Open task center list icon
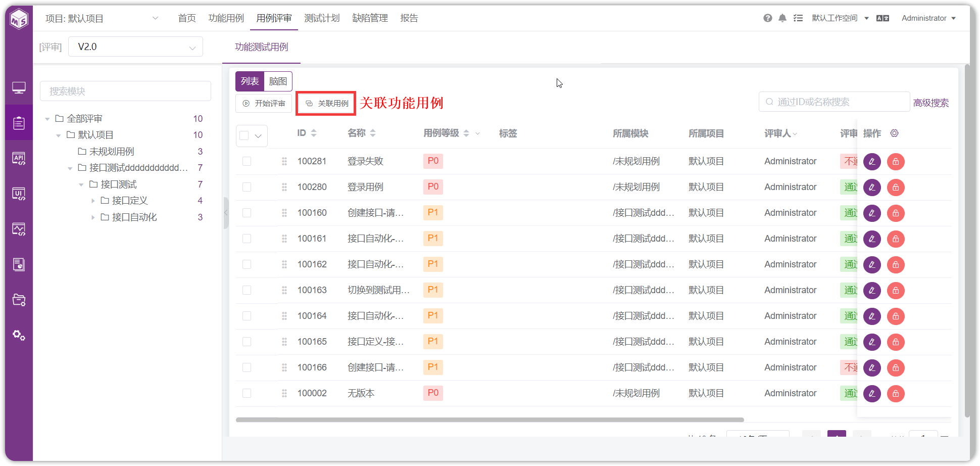Viewport: 980px width, 466px height. click(798, 18)
